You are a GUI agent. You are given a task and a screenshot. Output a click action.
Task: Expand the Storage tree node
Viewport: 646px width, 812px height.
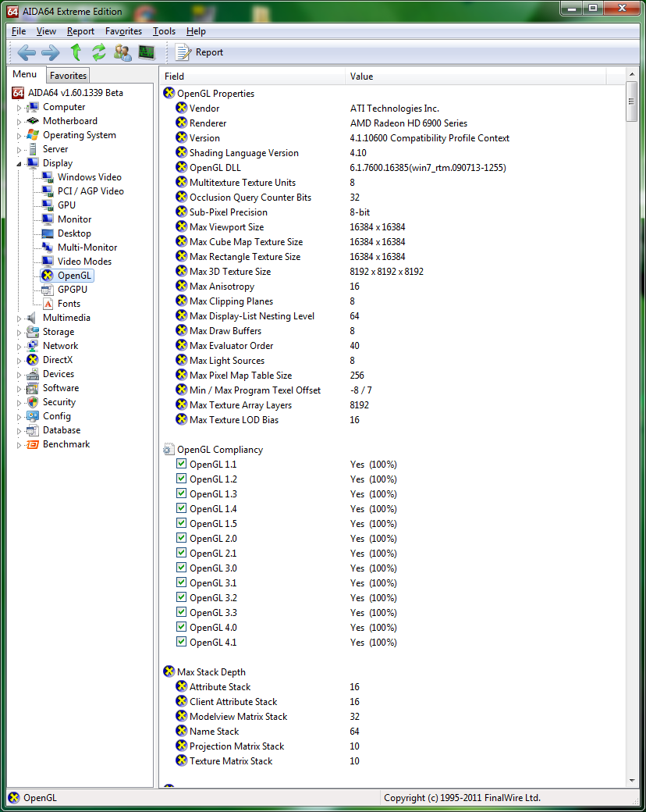coord(20,333)
